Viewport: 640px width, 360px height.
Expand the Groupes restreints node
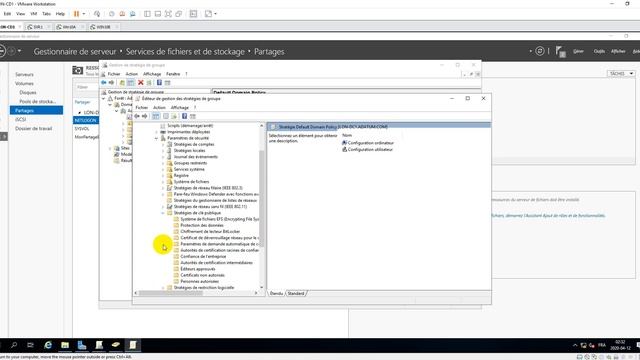coord(163,163)
